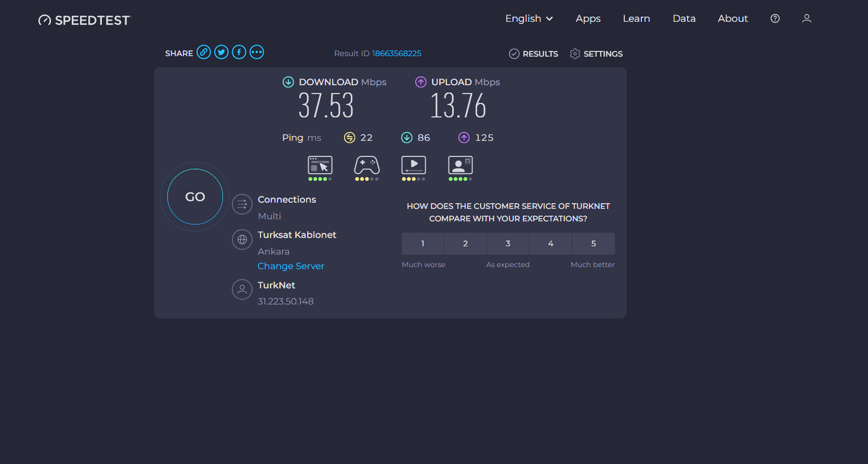Copy result link via share link icon
The image size is (868, 464).
click(x=204, y=52)
